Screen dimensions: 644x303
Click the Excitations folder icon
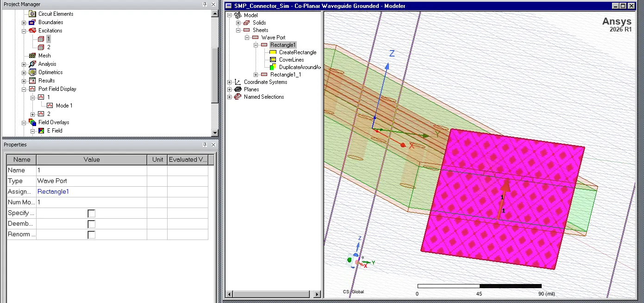tap(32, 31)
